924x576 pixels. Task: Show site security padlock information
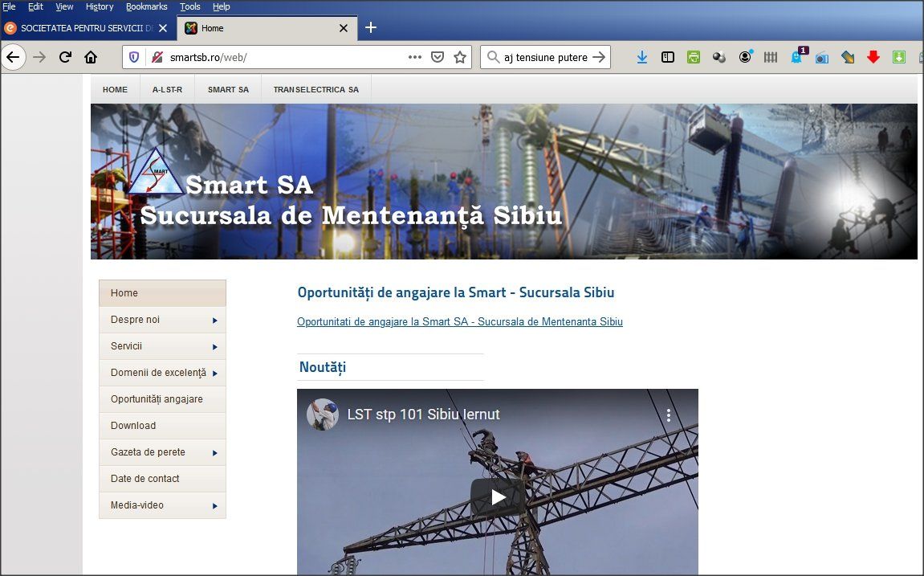[157, 57]
